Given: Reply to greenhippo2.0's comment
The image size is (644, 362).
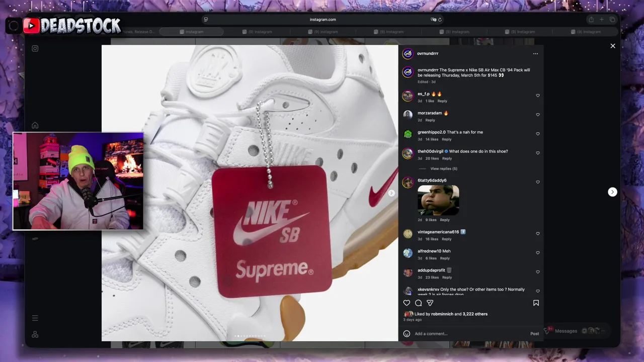Looking at the screenshot, I should 446,139.
